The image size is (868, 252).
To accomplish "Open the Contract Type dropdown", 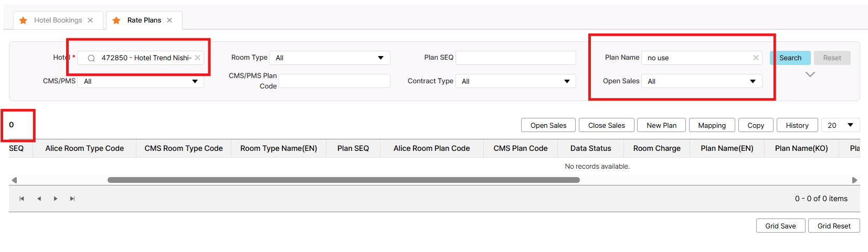I will [x=567, y=81].
